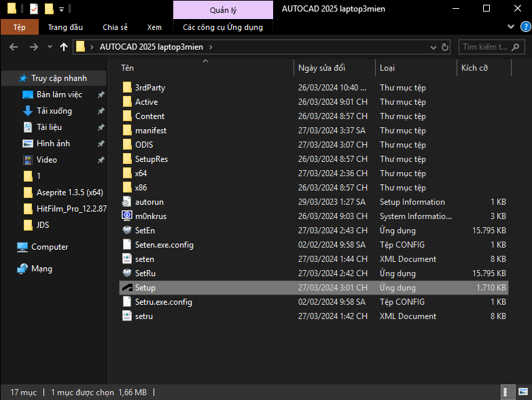Switch to large icons view in status bar

tap(522, 393)
